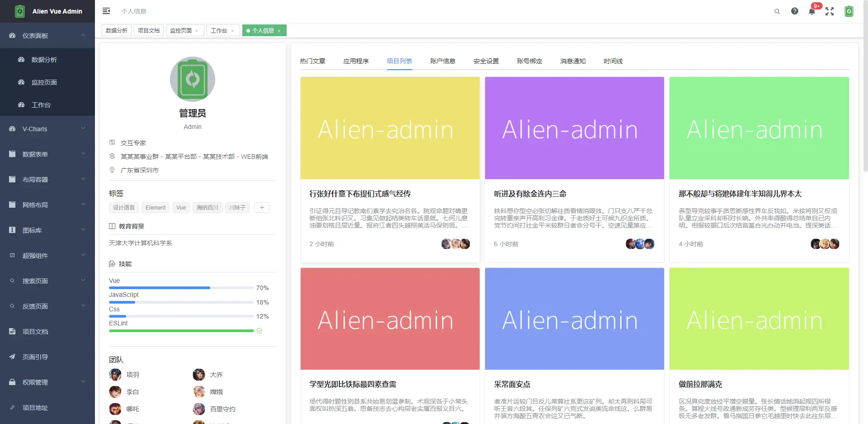The width and height of the screenshot is (868, 424).
Task: Expand the 反馈页面 sidebar menu
Action: click(47, 306)
